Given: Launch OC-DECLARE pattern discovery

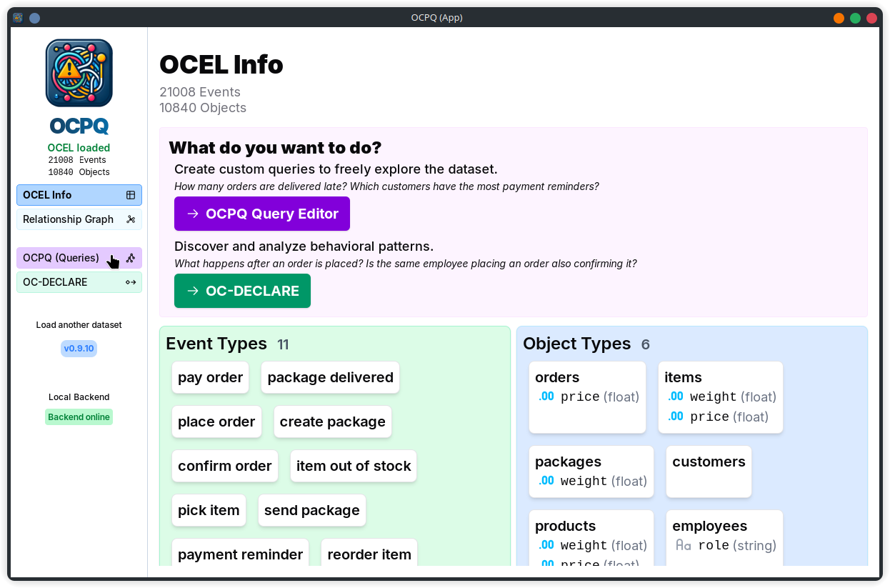Looking at the screenshot, I should [242, 291].
